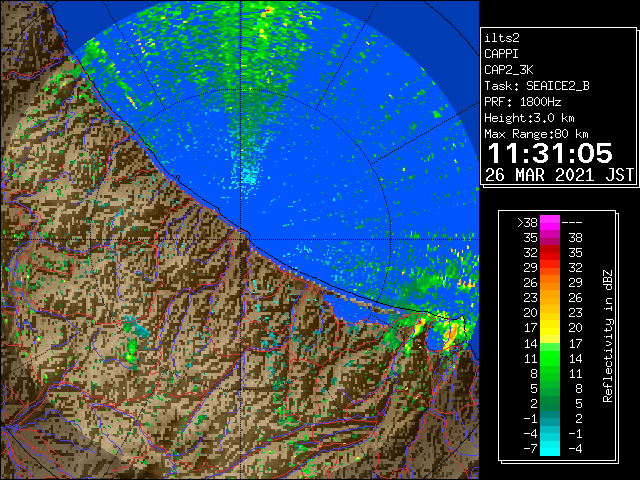
Task: Click the red 32 dBZ legend swatch
Action: (x=550, y=253)
